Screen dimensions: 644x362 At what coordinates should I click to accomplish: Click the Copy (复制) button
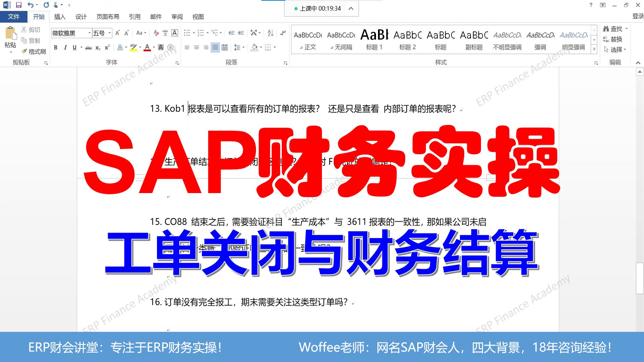click(31, 41)
